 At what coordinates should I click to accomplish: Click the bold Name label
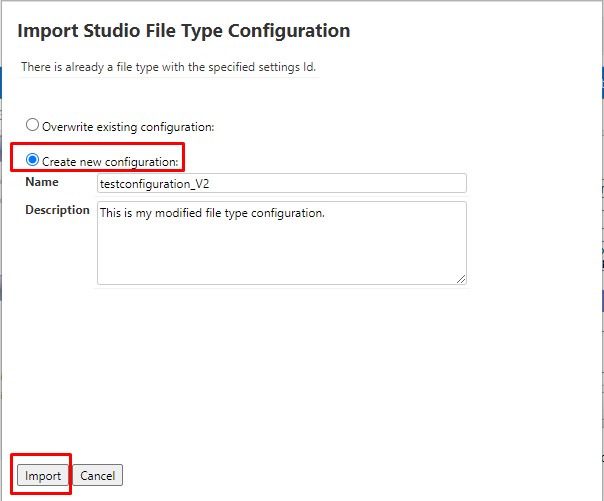(42, 182)
